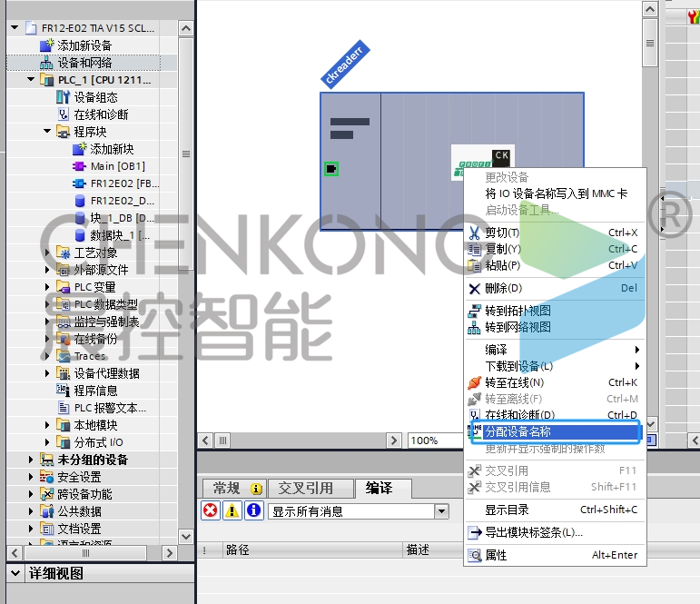This screenshot has width=700, height=604.
Task: Open 设备和网络 in the project tree
Action: [84, 63]
